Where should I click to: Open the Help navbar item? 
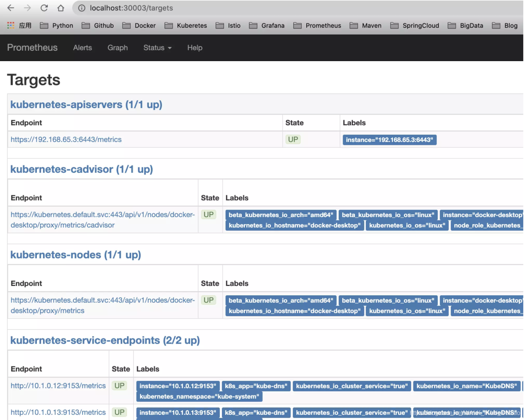tap(195, 48)
